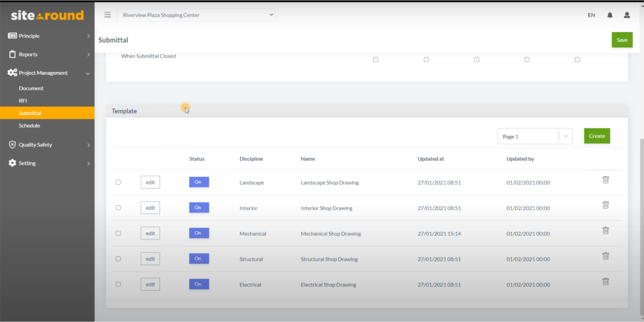Edit the Interior Shop Drawing template
This screenshot has height=322, width=644.
click(x=150, y=208)
